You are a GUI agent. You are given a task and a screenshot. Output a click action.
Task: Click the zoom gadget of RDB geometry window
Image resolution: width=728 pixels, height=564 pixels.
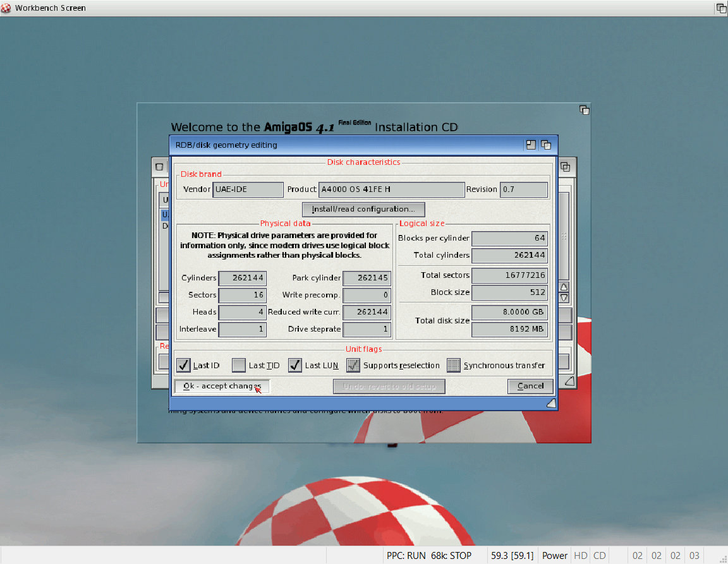pyautogui.click(x=531, y=145)
